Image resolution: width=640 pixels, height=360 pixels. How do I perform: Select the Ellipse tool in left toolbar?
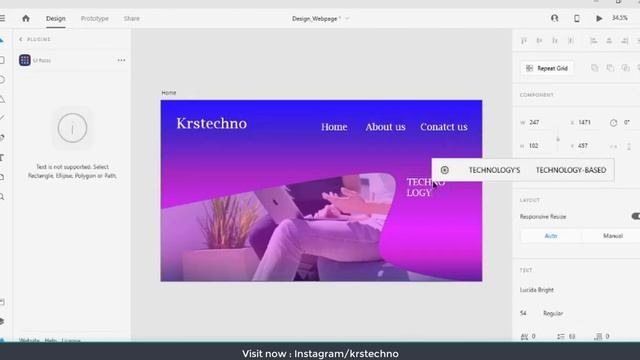coord(2,80)
